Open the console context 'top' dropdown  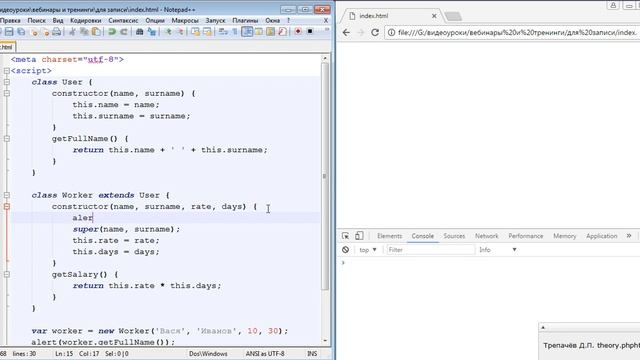[368, 250]
